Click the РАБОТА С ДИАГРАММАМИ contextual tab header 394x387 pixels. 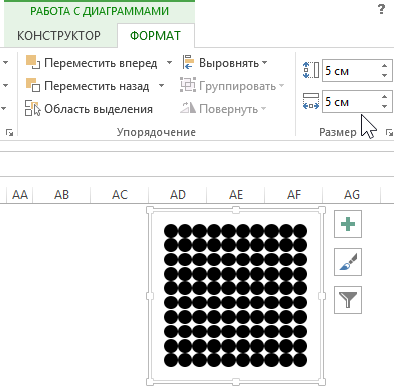[99, 11]
